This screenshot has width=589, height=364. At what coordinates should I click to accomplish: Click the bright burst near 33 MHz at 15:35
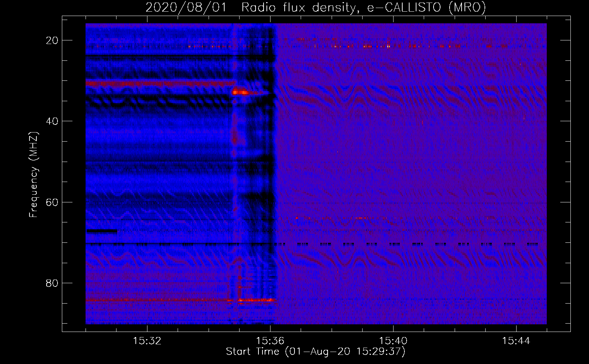241,92
